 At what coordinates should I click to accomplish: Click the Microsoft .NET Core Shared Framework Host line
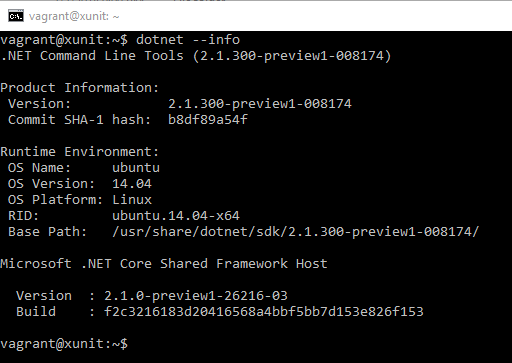pyautogui.click(x=164, y=264)
